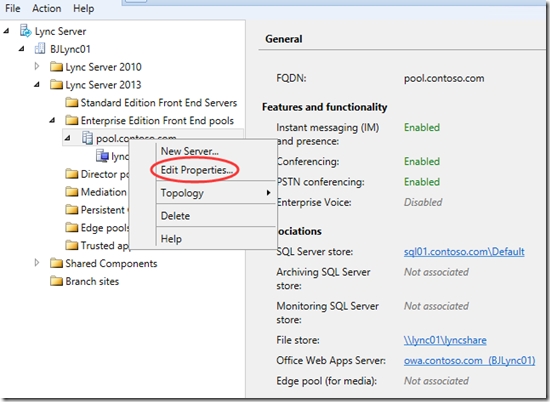
Task: Select the BJLync01 tree label
Action: [x=70, y=49]
